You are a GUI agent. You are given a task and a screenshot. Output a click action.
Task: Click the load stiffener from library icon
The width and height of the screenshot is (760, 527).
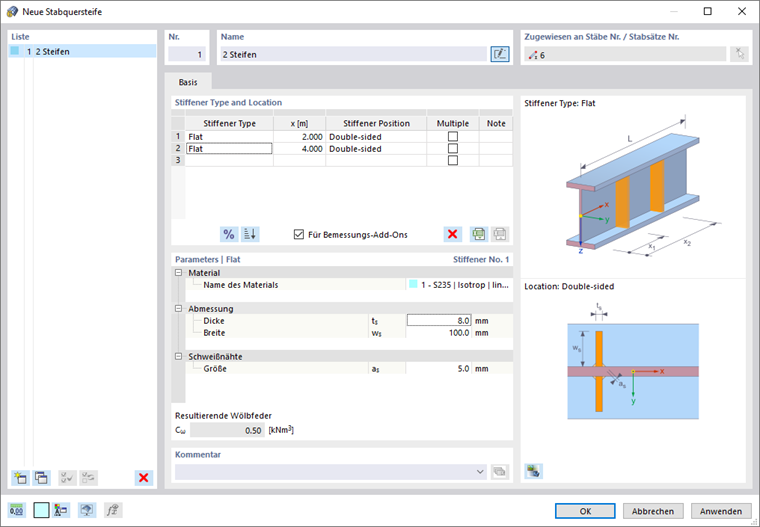(x=500, y=234)
